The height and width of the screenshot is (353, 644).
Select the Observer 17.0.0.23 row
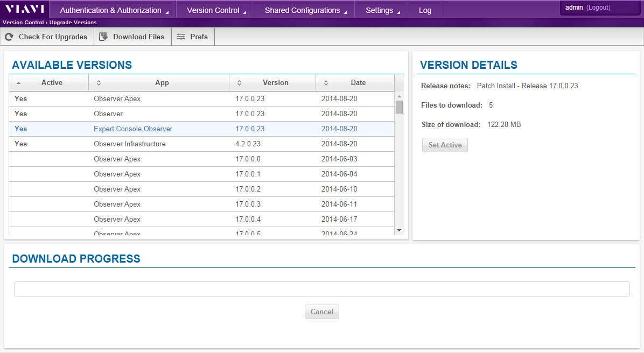pos(202,114)
